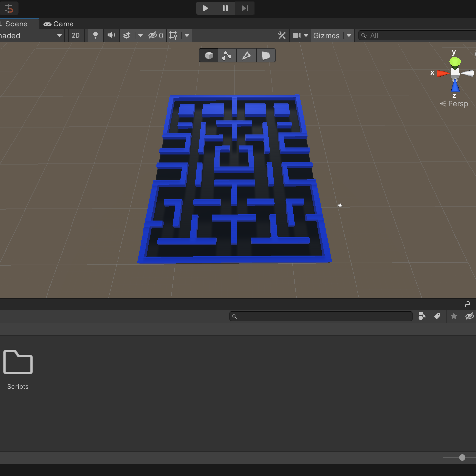The image size is (476, 476).
Task: Open the component editor tools icon
Action: point(282,36)
